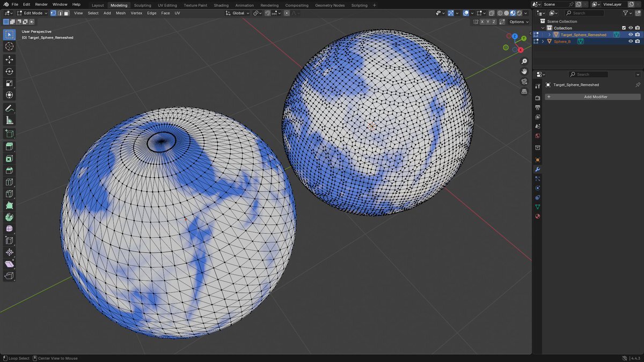Switch to material preview shading

point(513,13)
